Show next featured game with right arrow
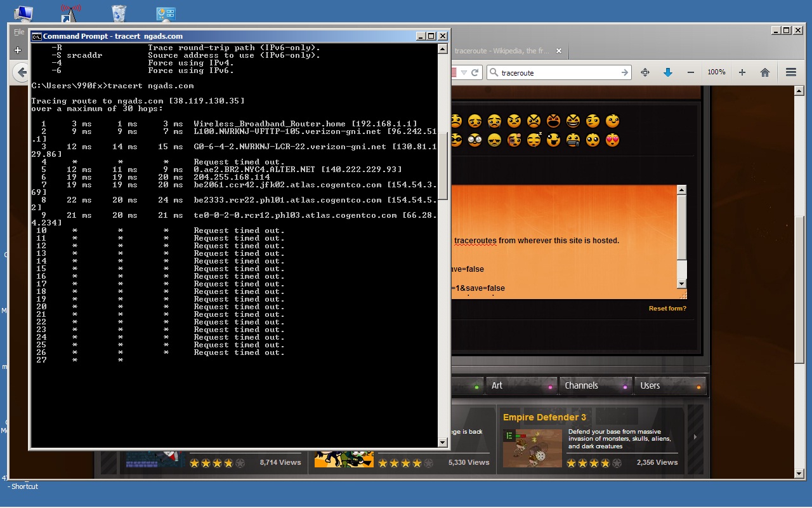The width and height of the screenshot is (812, 508). 695,436
